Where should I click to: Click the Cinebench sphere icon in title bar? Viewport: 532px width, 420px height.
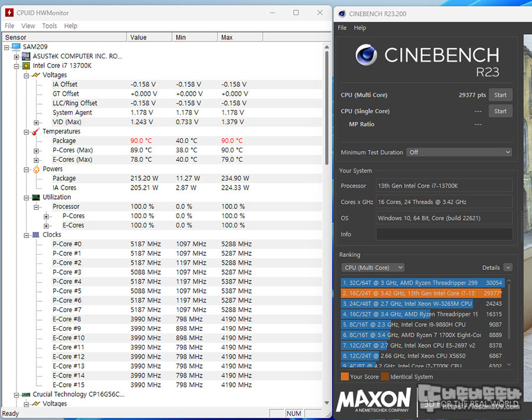[342, 14]
